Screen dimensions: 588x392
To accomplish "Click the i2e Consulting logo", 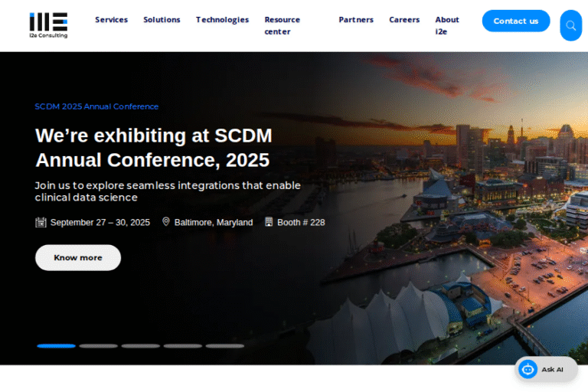I will (48, 24).
